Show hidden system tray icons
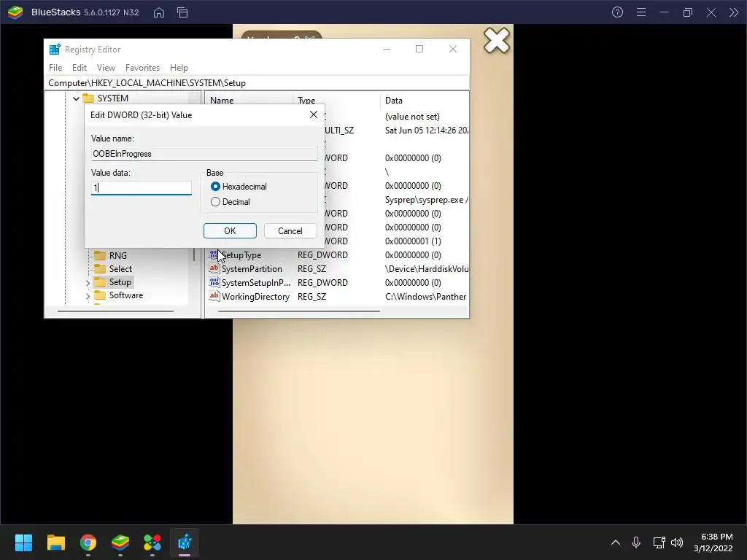The width and height of the screenshot is (747, 560). (616, 542)
